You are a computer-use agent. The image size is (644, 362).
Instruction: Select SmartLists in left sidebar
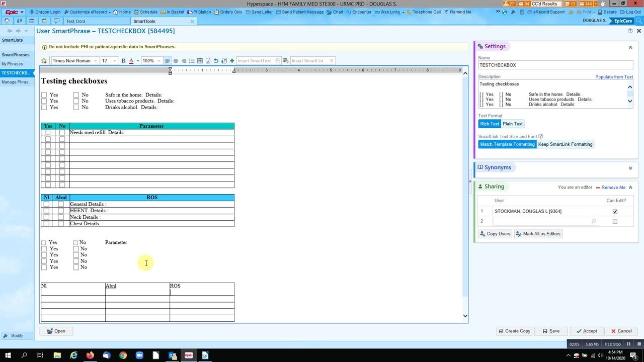tap(12, 40)
